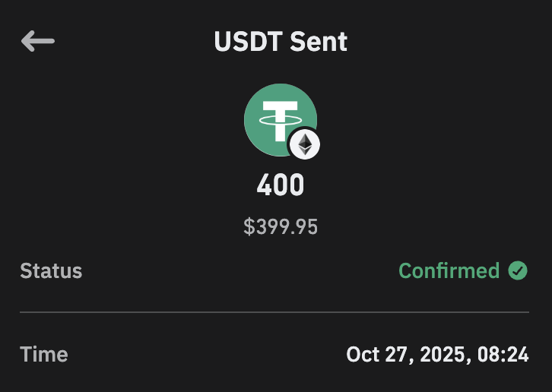Tap the white T symbol in the logo
Screen dimensions: 552x392
click(x=278, y=119)
